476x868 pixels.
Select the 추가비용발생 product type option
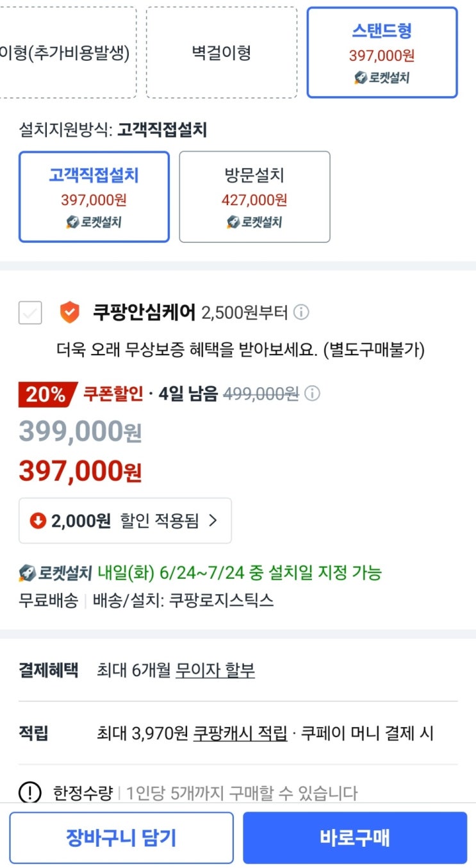[x=67, y=53]
